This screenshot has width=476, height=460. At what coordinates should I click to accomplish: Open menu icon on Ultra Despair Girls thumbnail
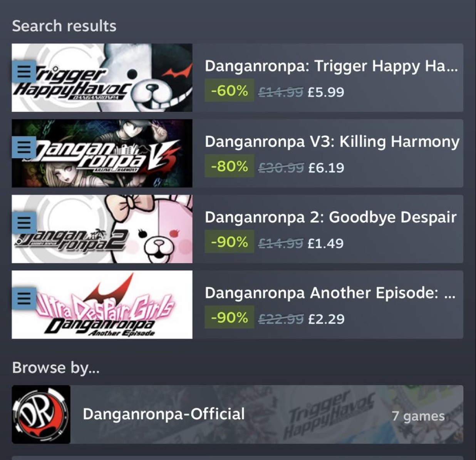pyautogui.click(x=24, y=298)
